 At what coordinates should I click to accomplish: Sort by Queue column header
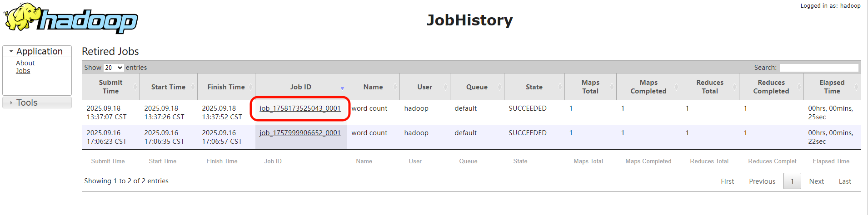tap(477, 87)
